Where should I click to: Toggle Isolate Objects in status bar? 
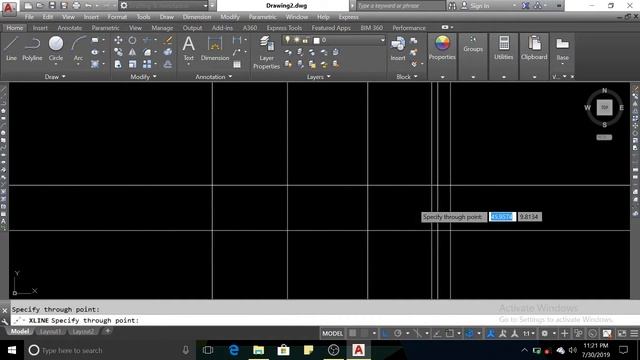coord(578,333)
